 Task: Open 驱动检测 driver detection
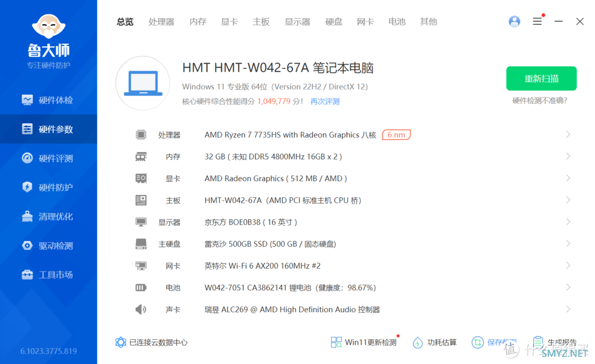click(48, 246)
